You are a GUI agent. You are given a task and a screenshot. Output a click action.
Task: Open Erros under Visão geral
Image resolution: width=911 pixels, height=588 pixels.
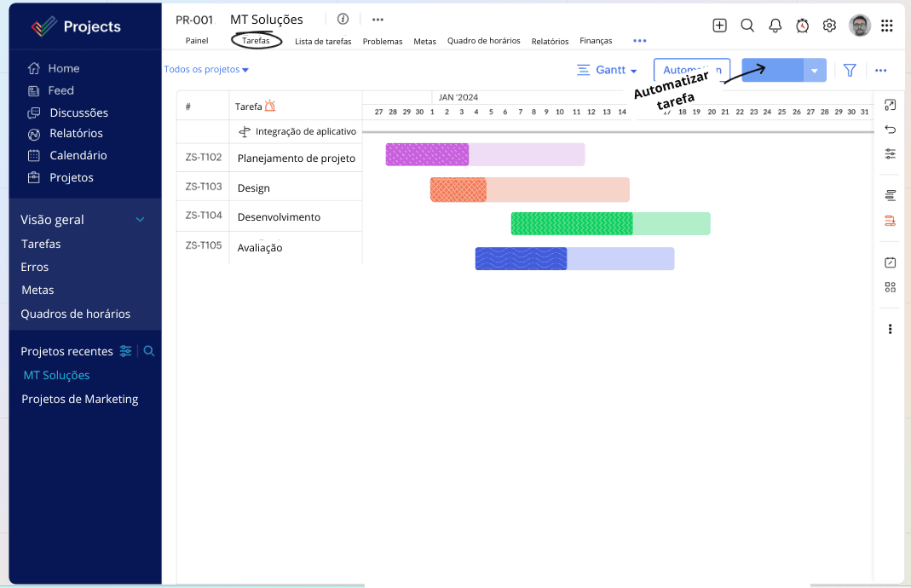click(35, 268)
